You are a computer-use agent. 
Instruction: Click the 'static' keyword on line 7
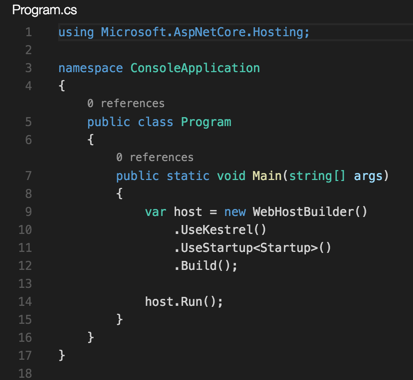[188, 176]
